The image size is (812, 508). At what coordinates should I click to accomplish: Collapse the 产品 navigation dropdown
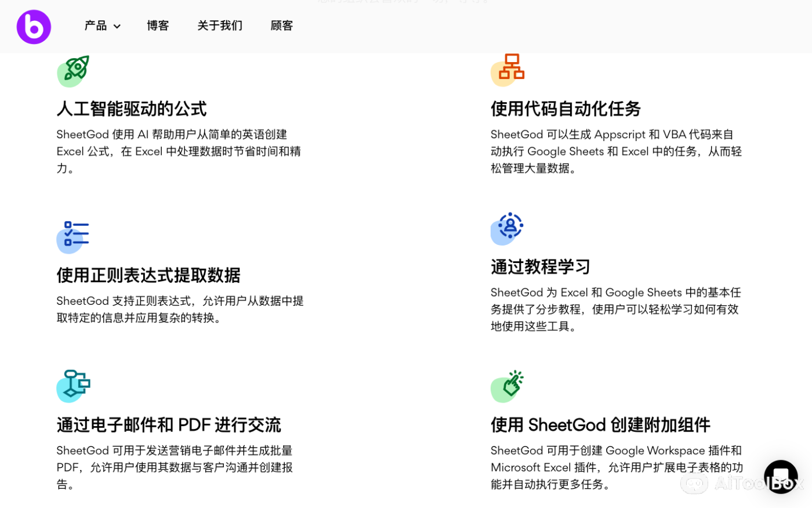click(102, 26)
